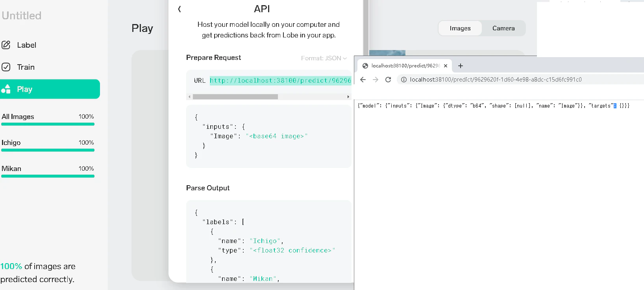Open a new browser tab

coord(461,66)
